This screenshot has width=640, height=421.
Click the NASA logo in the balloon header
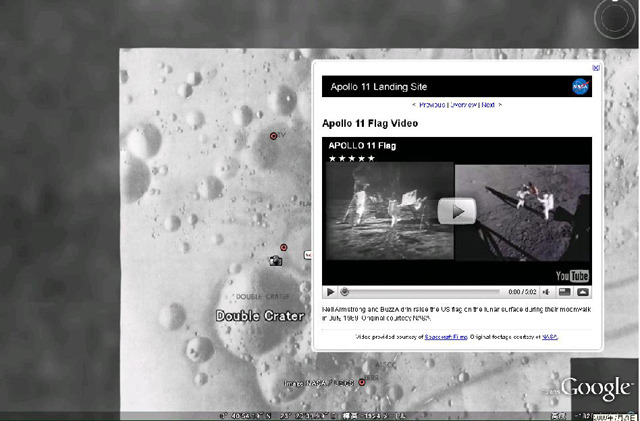[x=580, y=87]
